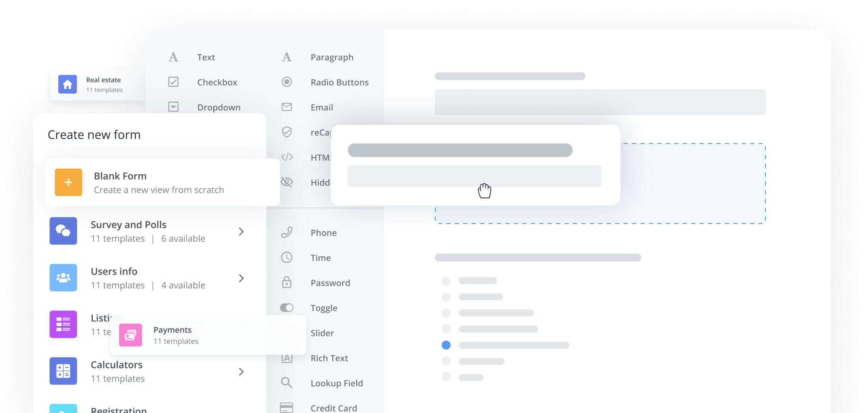Image resolution: width=868 pixels, height=413 pixels.
Task: Select the Password lock icon
Action: [x=287, y=282]
